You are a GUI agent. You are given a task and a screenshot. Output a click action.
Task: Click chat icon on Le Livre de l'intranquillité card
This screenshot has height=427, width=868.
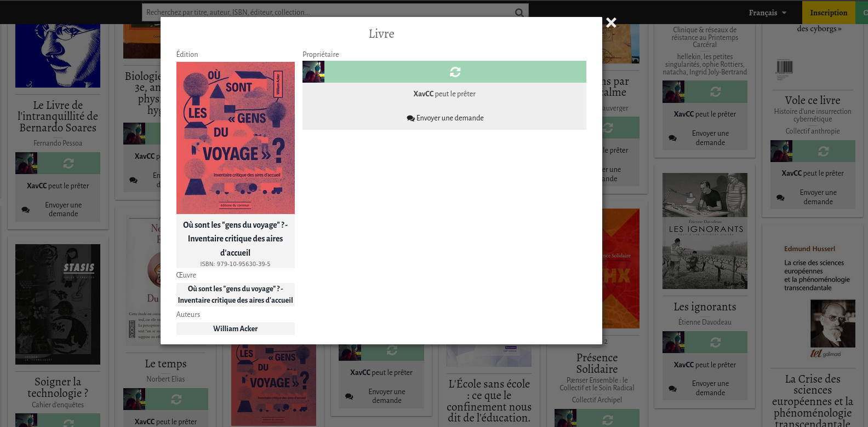tap(25, 210)
